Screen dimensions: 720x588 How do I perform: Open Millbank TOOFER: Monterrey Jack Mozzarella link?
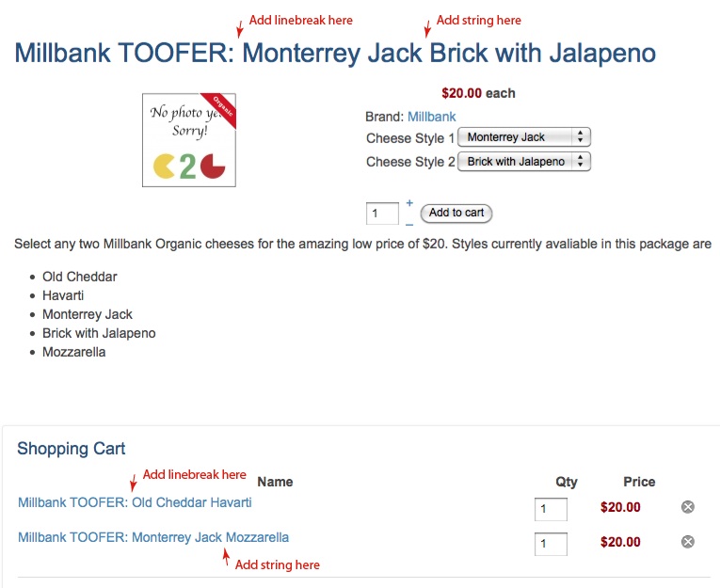(x=153, y=537)
